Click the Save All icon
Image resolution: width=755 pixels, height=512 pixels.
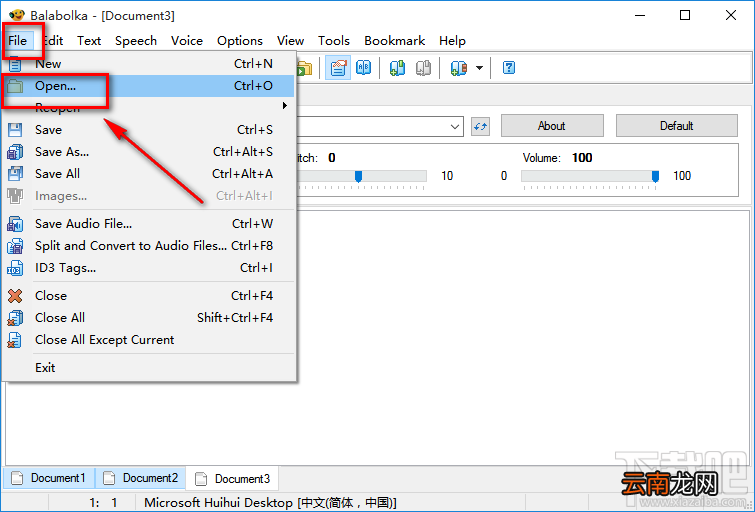[x=15, y=174]
